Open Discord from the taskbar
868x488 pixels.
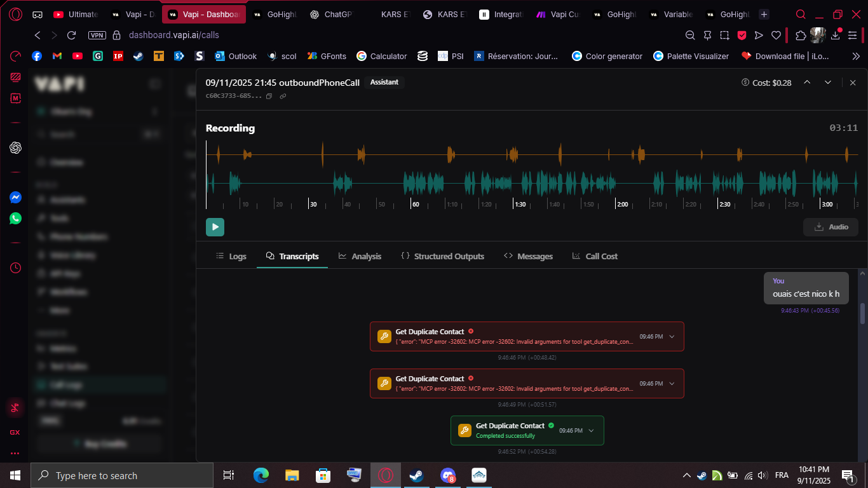pyautogui.click(x=448, y=475)
